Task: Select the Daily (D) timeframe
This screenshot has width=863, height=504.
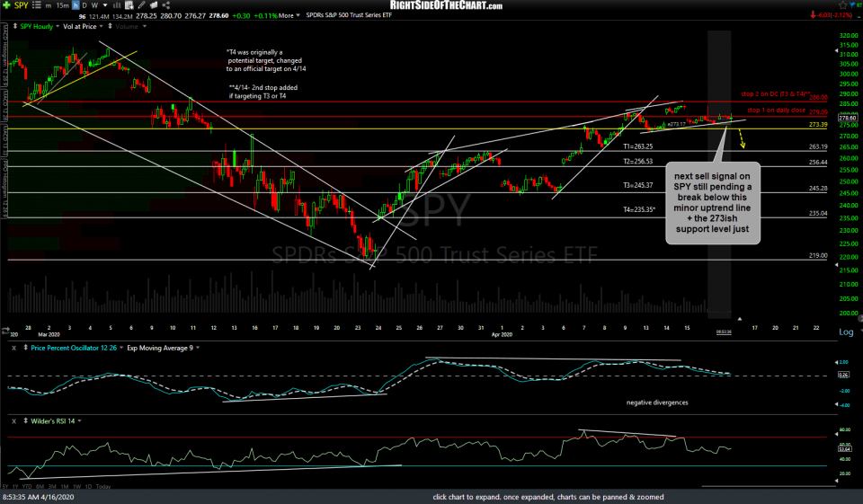Action: [85, 5]
